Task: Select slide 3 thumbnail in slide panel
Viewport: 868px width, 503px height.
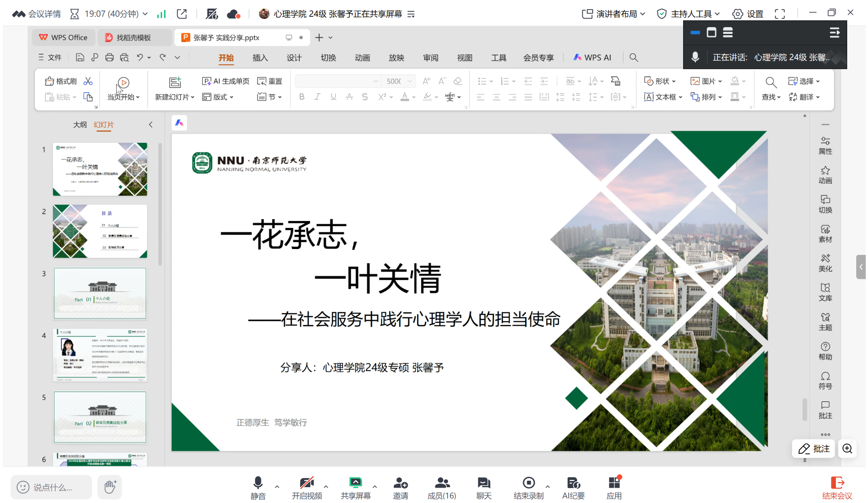Action: (100, 293)
